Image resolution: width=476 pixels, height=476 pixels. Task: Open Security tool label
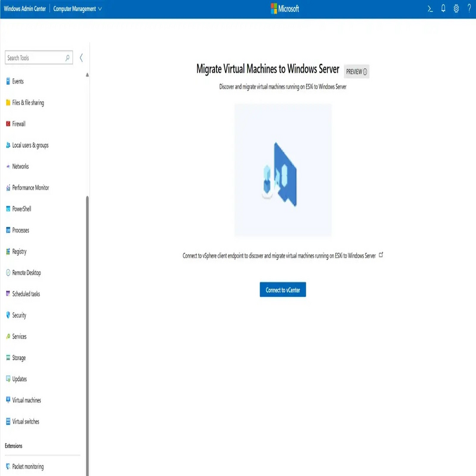(x=19, y=315)
